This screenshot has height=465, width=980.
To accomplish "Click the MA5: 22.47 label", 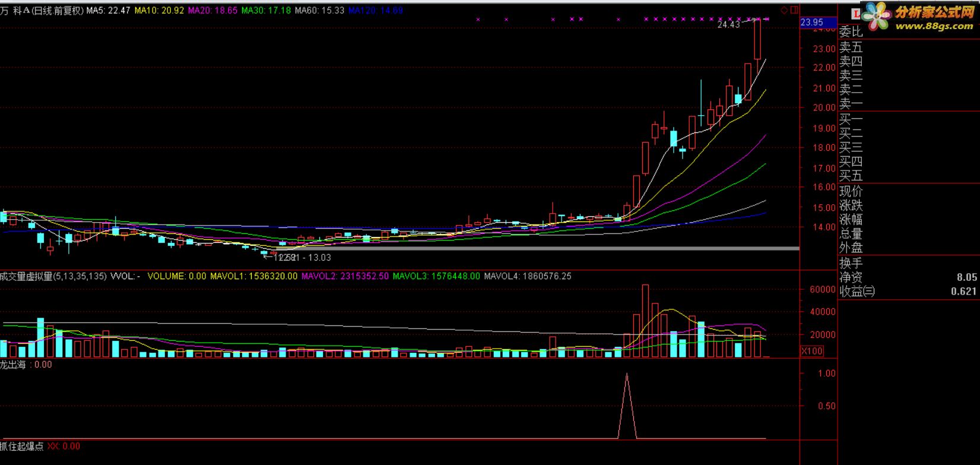I will click(x=109, y=10).
